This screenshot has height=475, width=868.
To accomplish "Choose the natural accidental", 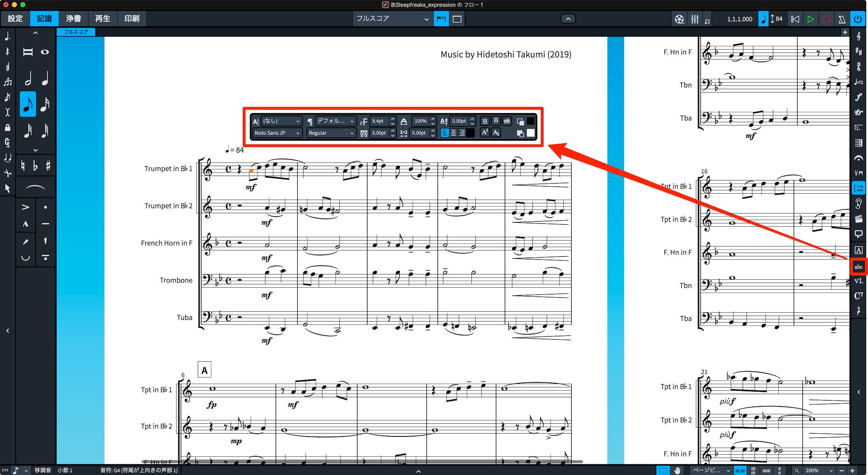I will point(23,166).
